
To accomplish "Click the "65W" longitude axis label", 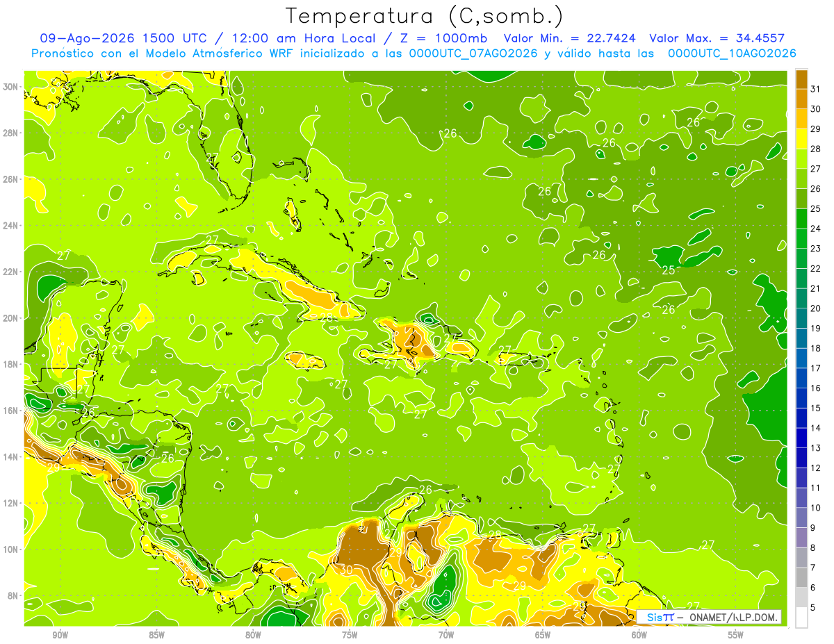I will pos(543,635).
